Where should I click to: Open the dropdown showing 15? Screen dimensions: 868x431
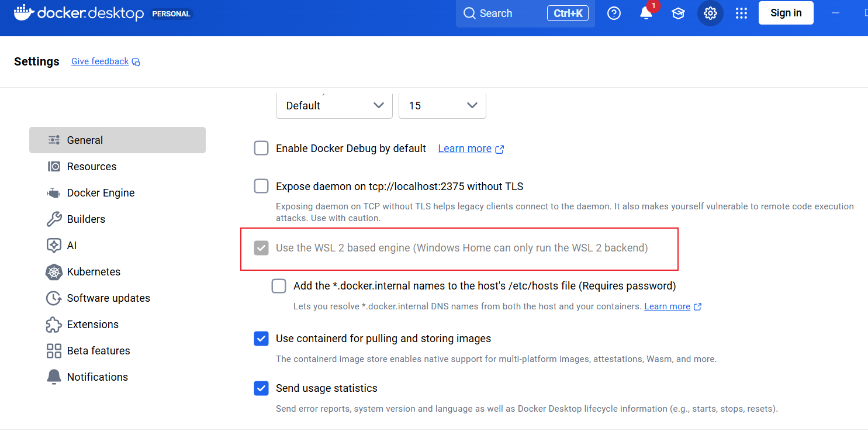[442, 105]
